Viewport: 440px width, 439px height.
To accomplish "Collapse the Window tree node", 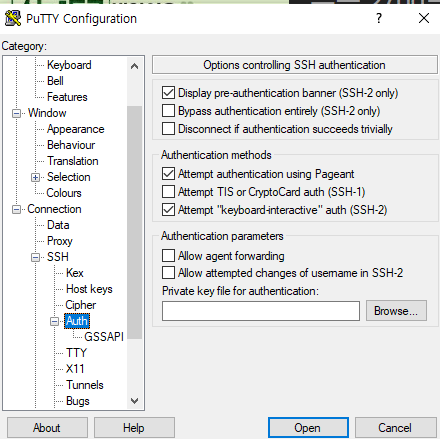I will point(16,113).
